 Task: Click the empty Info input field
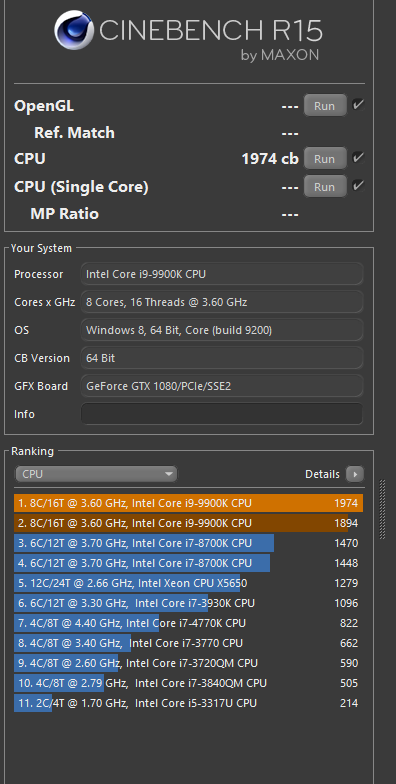[x=222, y=414]
